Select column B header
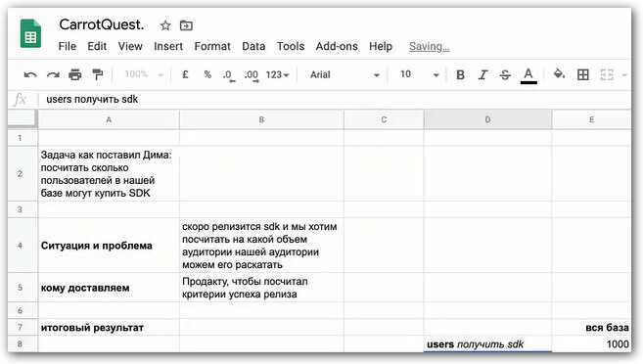643x364 pixels. [261, 119]
